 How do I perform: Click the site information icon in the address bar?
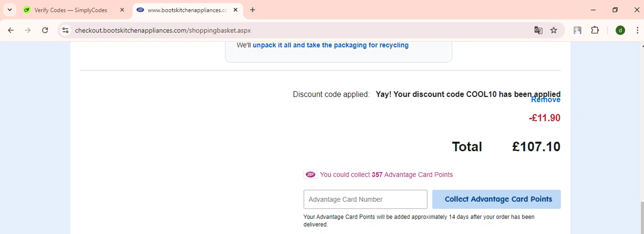click(x=65, y=30)
